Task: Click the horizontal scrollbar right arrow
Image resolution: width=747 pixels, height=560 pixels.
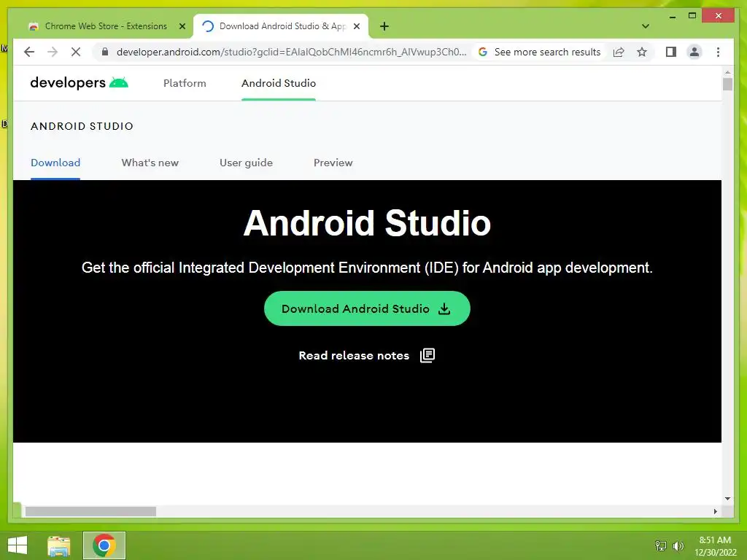Action: coord(715,511)
